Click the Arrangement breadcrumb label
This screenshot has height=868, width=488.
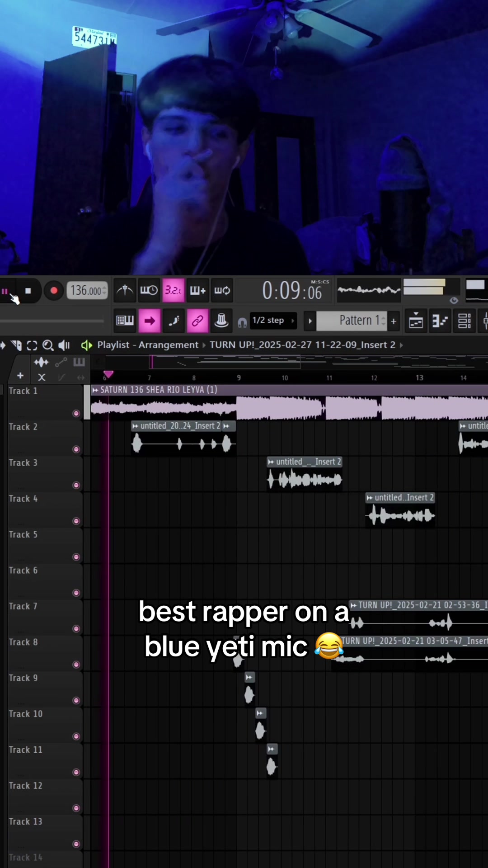point(168,345)
